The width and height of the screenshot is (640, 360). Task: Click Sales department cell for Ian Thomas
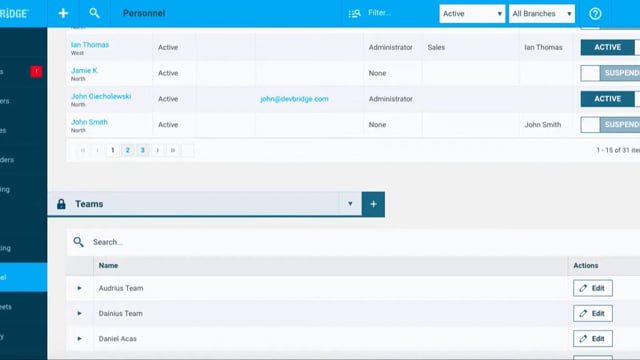click(x=436, y=47)
